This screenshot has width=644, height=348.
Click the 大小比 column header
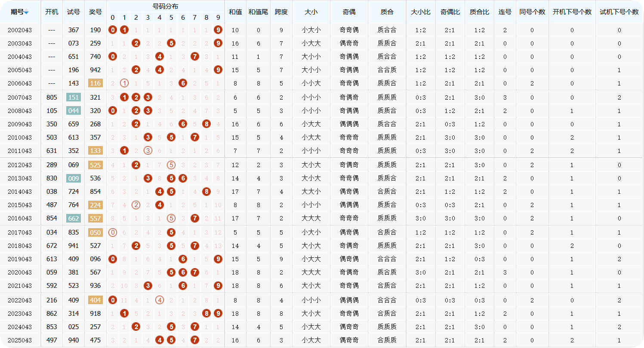[421, 12]
